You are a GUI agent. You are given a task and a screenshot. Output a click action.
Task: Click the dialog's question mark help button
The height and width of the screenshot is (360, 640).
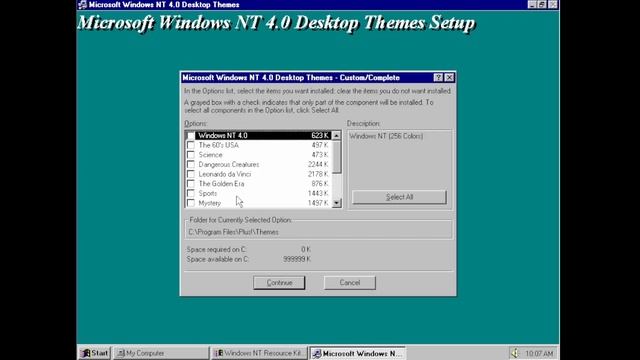438,78
